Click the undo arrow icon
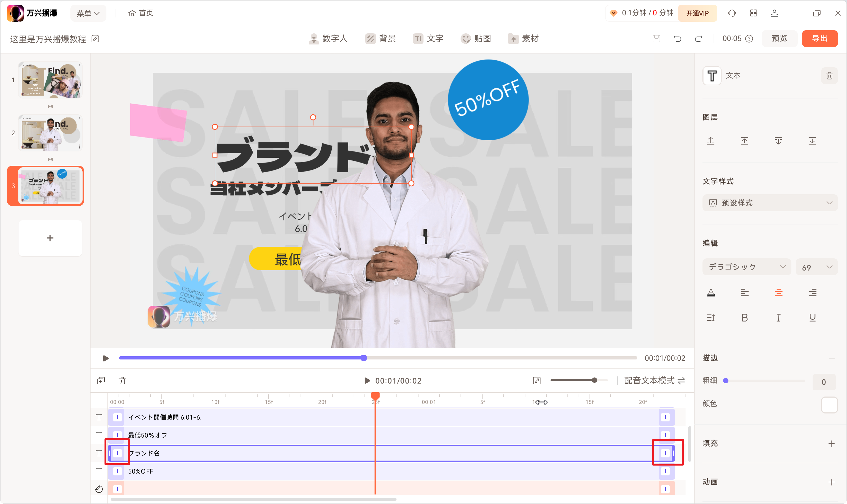 tap(678, 39)
